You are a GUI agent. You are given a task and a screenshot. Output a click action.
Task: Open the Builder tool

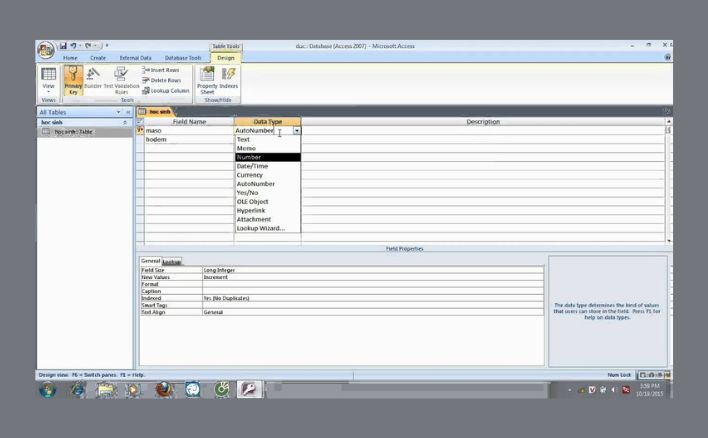[x=94, y=79]
